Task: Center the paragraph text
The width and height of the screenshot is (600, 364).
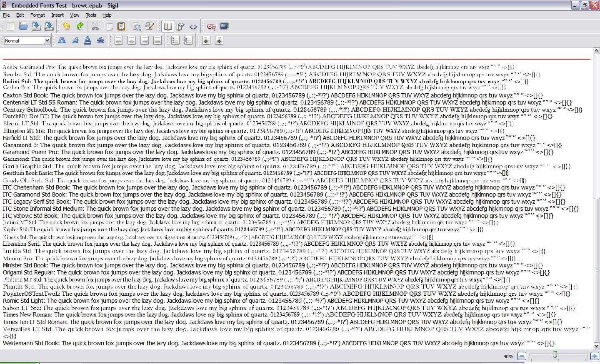Action: point(132,40)
